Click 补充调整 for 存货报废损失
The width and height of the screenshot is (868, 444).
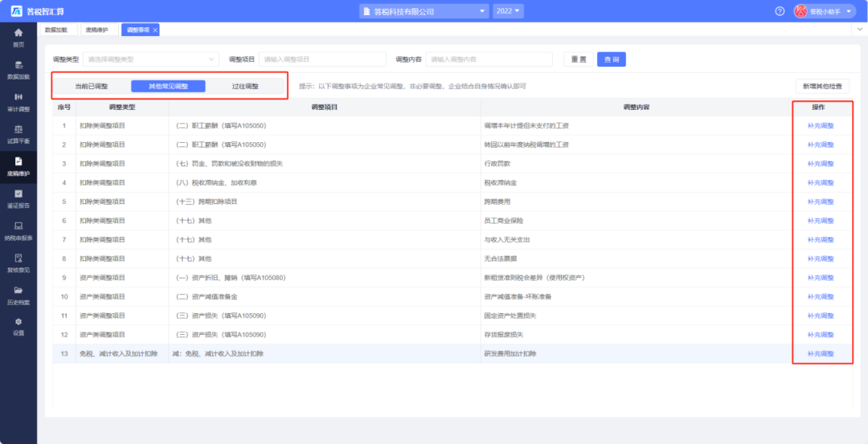[821, 335]
